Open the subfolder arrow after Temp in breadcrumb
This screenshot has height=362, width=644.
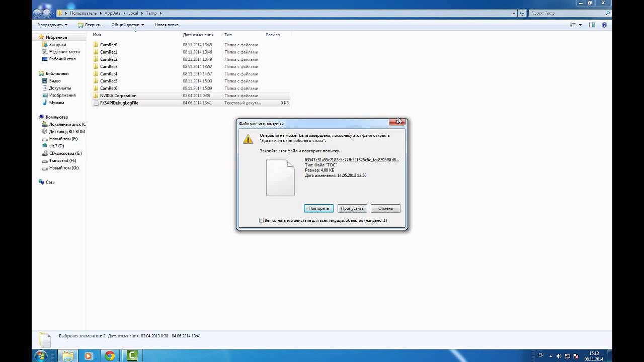[x=160, y=13]
